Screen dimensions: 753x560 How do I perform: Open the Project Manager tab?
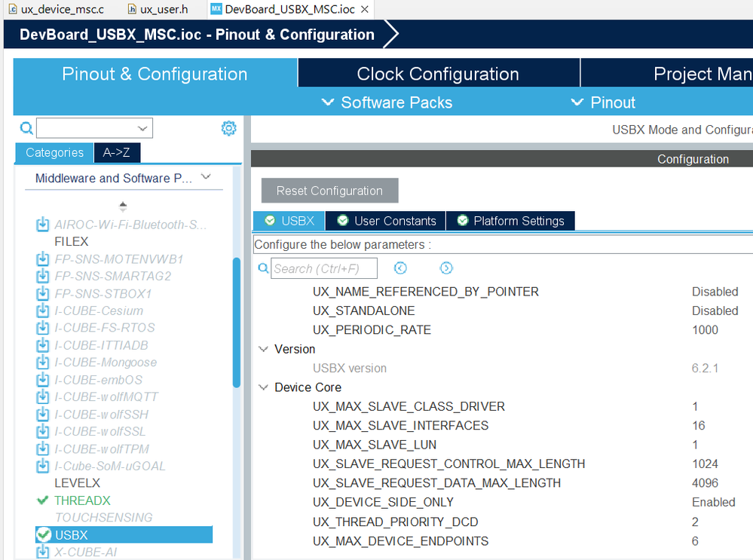point(667,73)
